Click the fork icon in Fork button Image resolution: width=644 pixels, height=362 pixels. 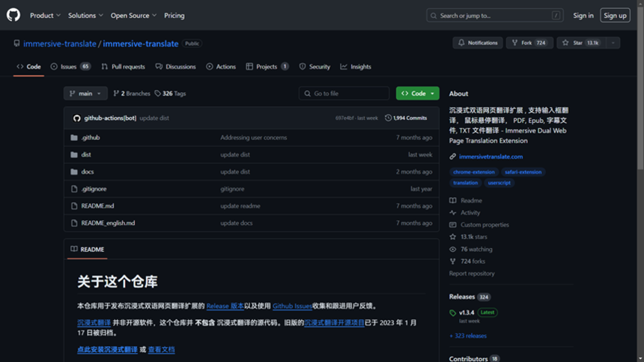point(514,43)
